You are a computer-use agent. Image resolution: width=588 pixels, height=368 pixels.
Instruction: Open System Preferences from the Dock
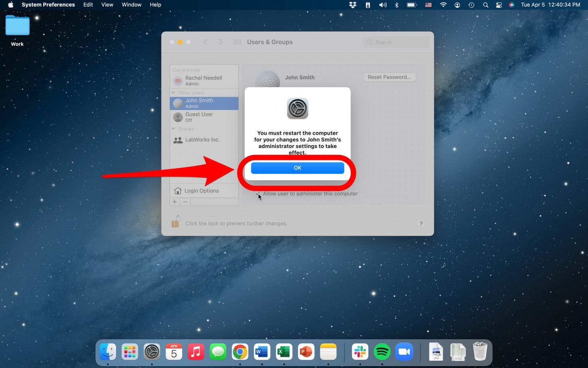(151, 351)
